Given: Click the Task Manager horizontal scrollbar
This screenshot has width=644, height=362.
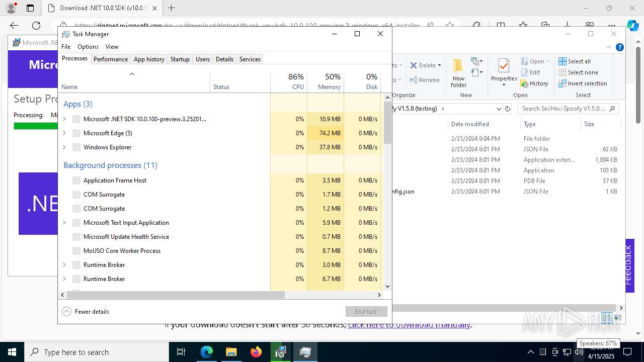Looking at the screenshot, I should pyautogui.click(x=175, y=295).
